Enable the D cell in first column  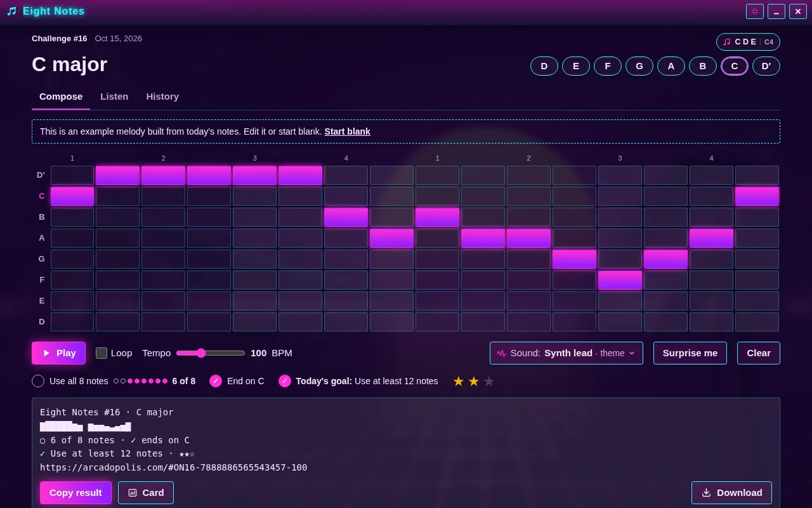tap(72, 322)
